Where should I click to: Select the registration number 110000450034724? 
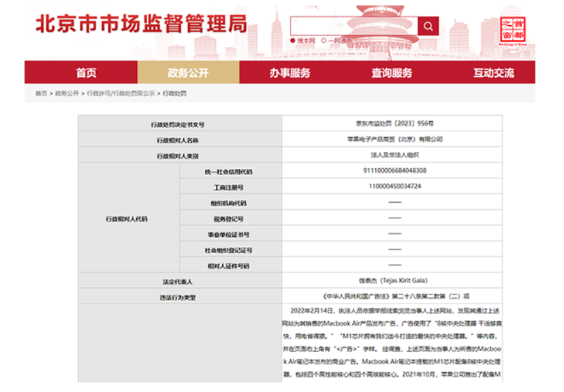[x=394, y=186]
